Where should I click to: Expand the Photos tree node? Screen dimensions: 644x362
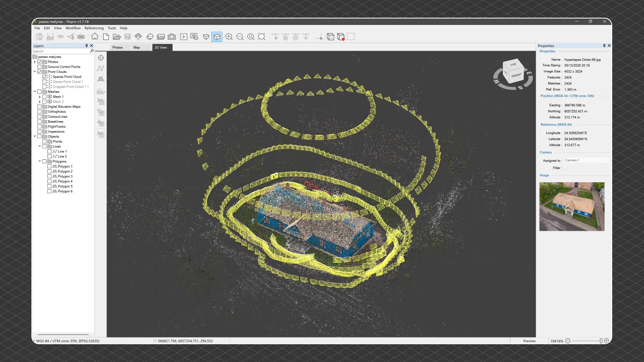[35, 62]
